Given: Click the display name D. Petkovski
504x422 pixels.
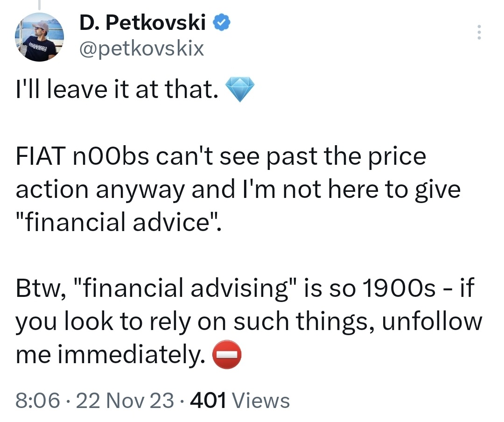Looking at the screenshot, I should (x=143, y=23).
